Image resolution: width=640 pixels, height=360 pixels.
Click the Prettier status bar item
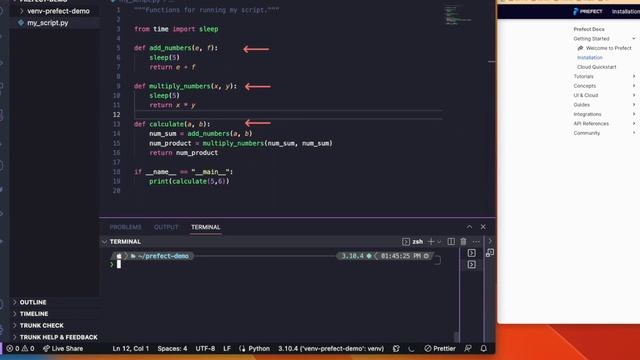coord(440,349)
